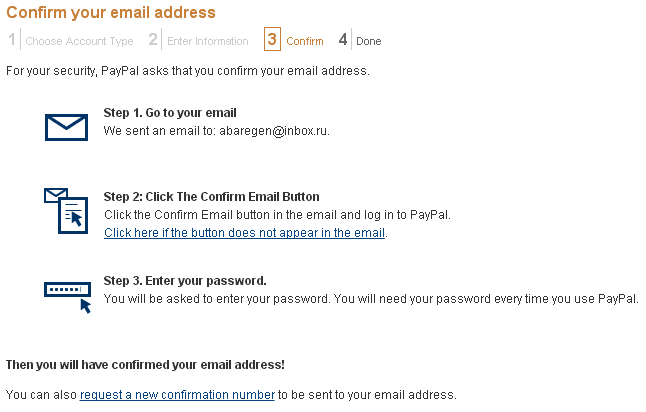646x412 pixels.
Task: Click the 'For your security' introductory sentence
Action: [188, 71]
